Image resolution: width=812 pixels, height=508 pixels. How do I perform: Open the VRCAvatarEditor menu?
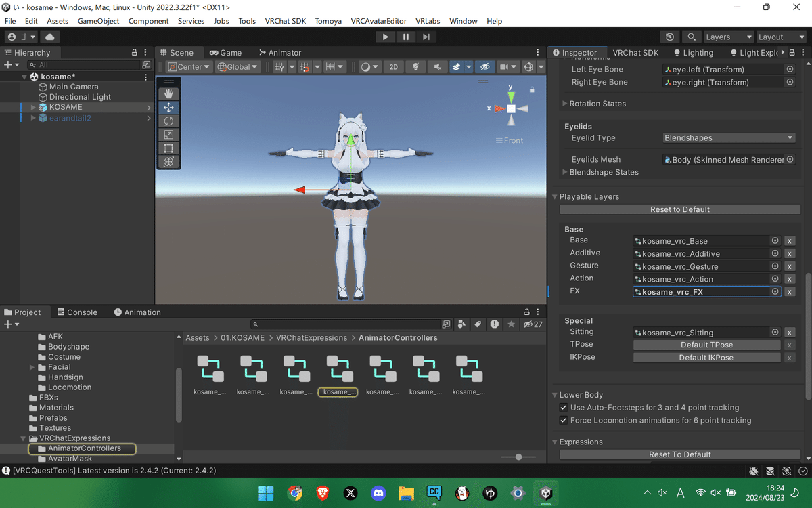click(378, 21)
